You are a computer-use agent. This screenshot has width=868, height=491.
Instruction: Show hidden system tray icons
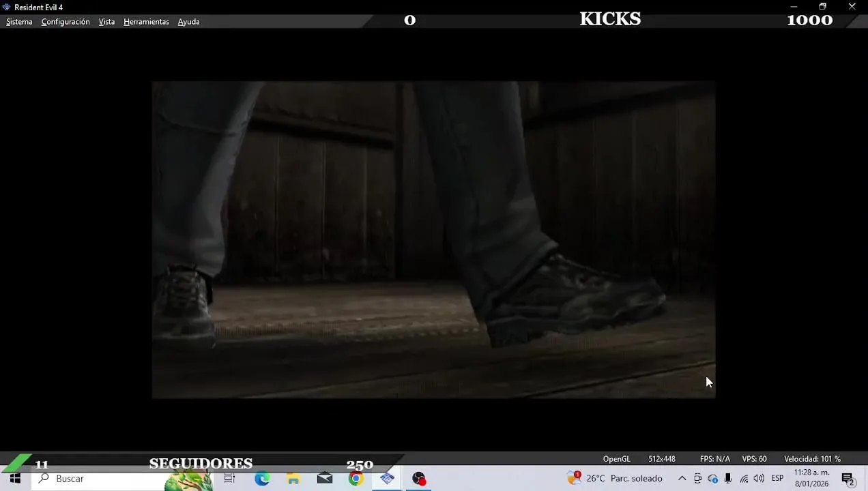pos(682,479)
